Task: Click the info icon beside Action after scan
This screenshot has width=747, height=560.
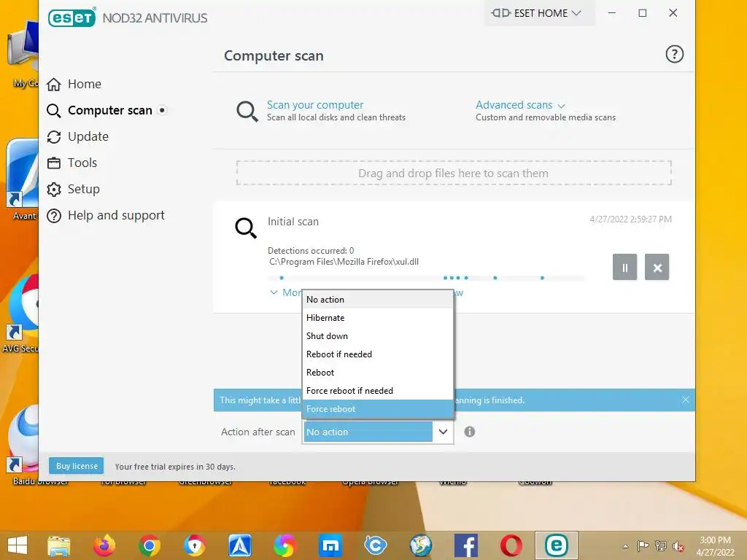Action: pyautogui.click(x=469, y=432)
